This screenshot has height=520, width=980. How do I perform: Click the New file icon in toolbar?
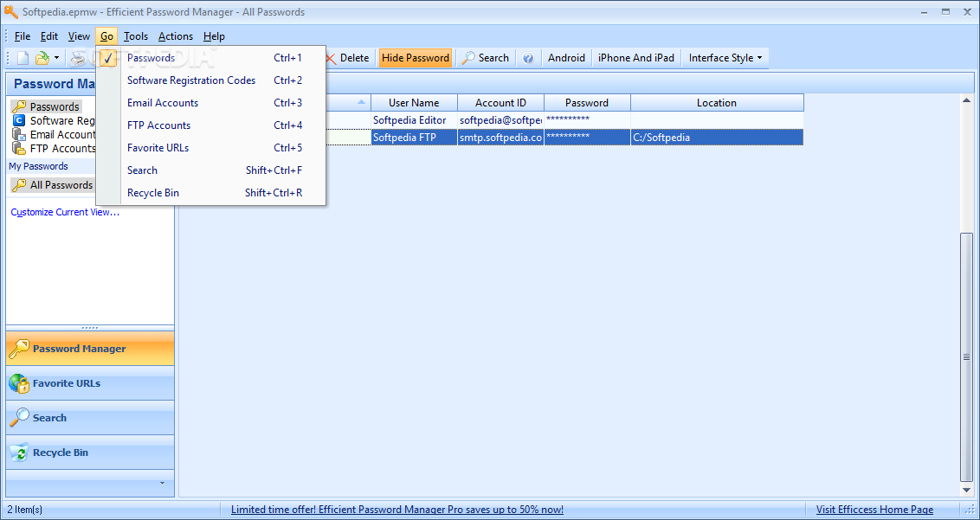(x=23, y=58)
